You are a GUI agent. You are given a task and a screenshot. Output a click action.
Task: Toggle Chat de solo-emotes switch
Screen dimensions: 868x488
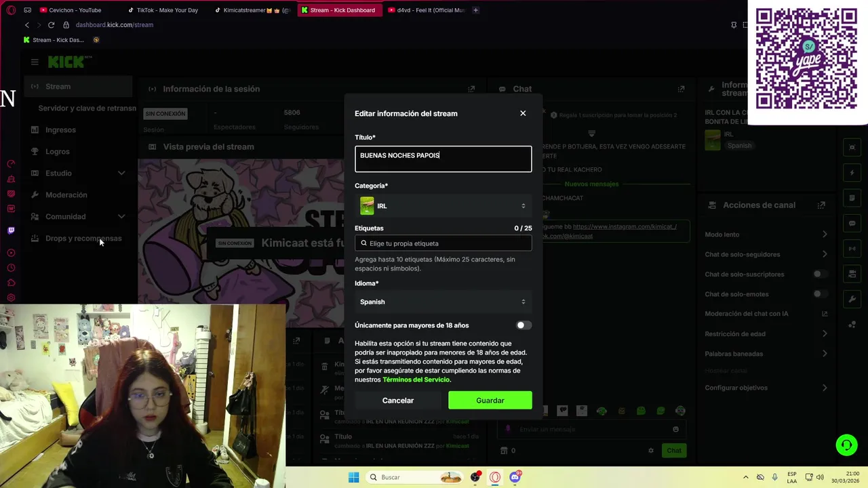click(821, 294)
